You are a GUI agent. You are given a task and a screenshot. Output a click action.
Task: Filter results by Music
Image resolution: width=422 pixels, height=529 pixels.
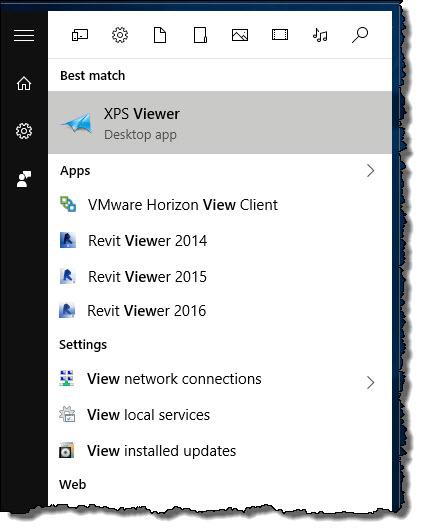(320, 35)
